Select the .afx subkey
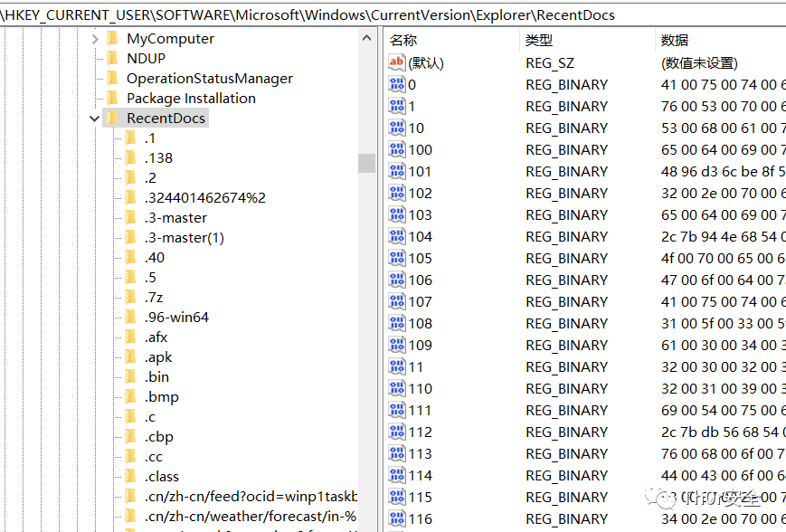The height and width of the screenshot is (532, 786). (x=156, y=337)
